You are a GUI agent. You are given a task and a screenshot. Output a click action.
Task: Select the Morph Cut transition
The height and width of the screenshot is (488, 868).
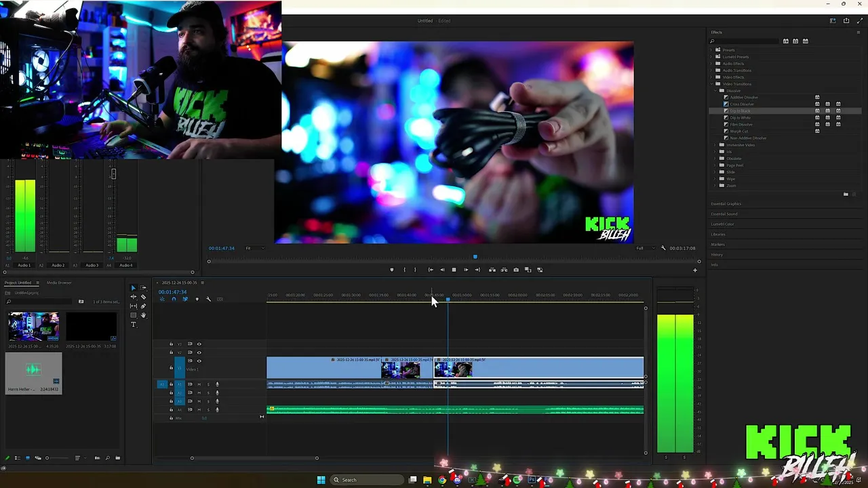pos(739,131)
